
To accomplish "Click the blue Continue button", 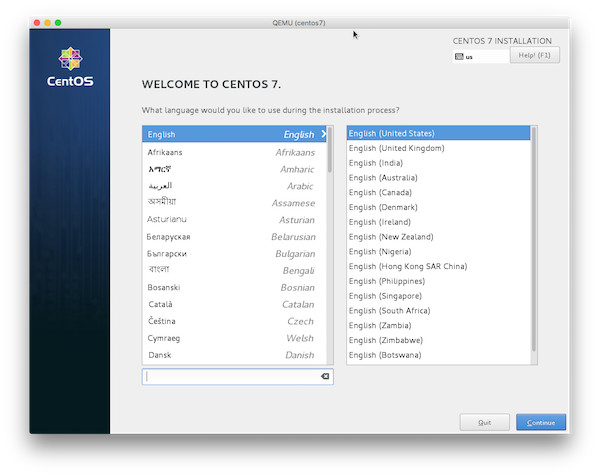I will [x=541, y=422].
